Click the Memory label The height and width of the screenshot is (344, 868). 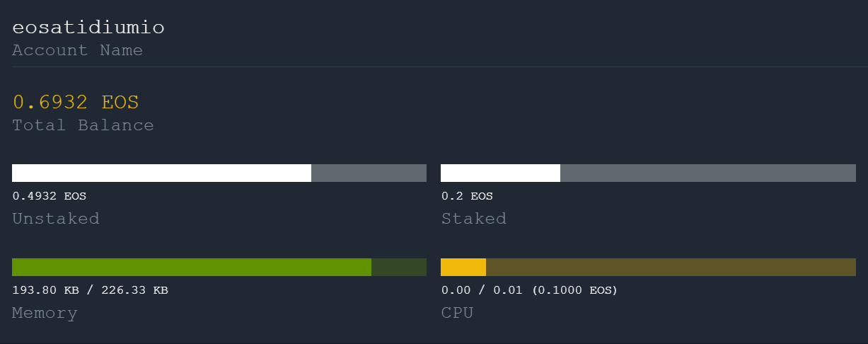pyautogui.click(x=45, y=313)
